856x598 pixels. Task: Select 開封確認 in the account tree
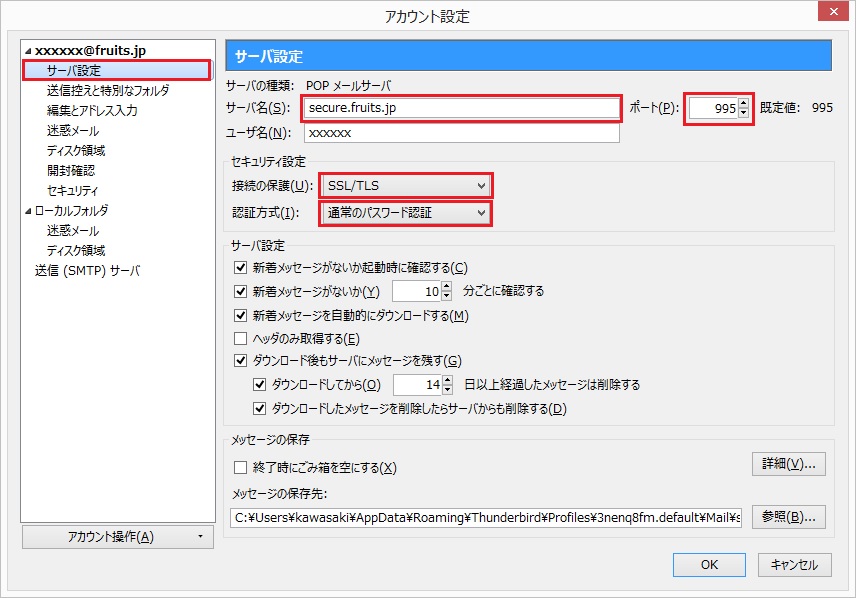coord(73,171)
